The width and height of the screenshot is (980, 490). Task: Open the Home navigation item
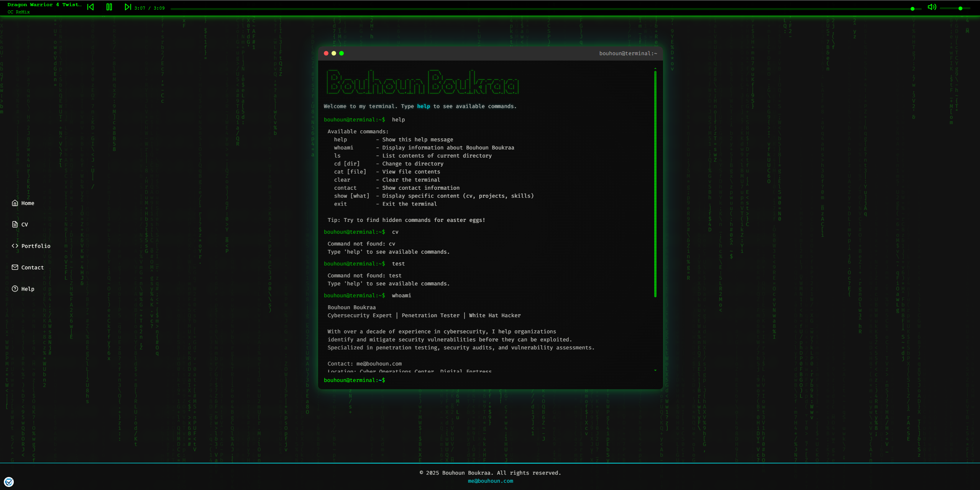pos(23,203)
